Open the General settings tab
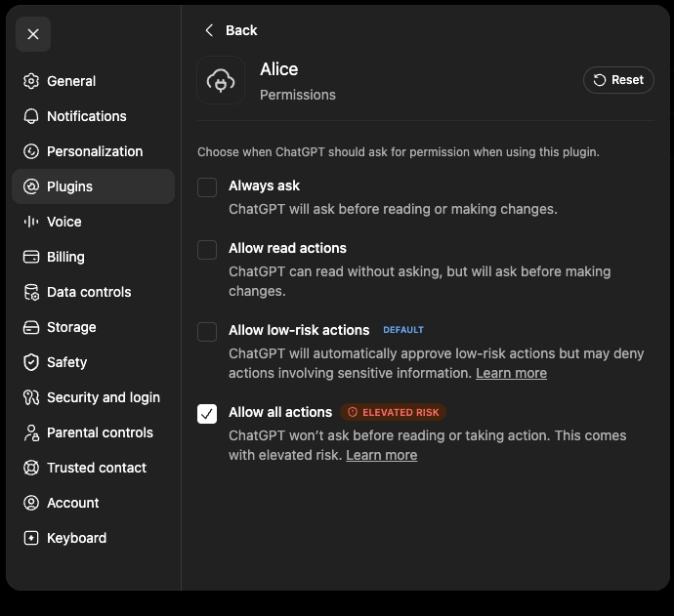Viewport: 674px width, 616px height. (93, 81)
